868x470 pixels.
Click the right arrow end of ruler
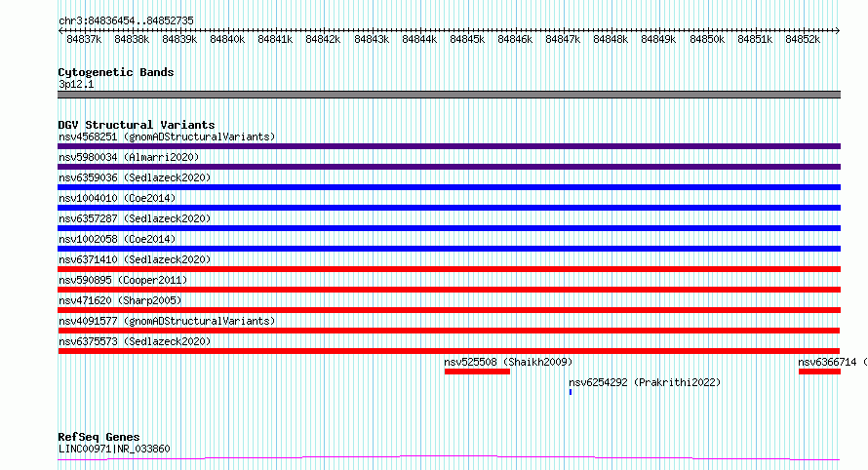[x=838, y=31]
